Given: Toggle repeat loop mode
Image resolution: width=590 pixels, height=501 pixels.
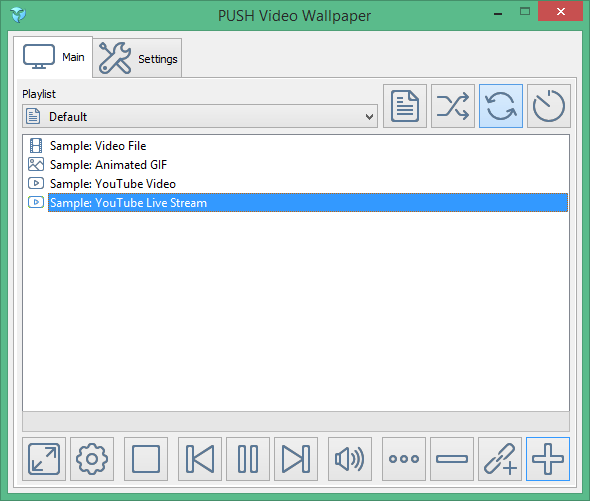Looking at the screenshot, I should tap(501, 106).
